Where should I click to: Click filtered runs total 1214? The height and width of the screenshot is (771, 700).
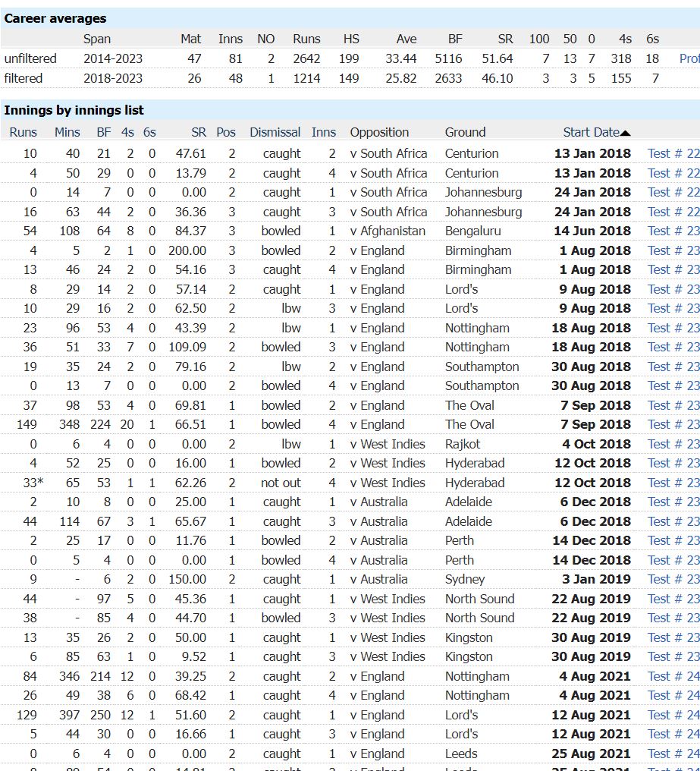306,78
